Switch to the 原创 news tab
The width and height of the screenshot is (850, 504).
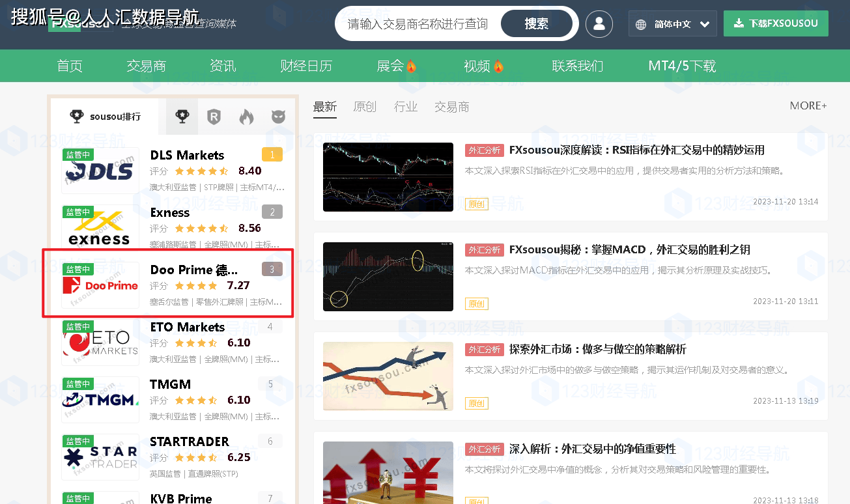click(x=365, y=107)
